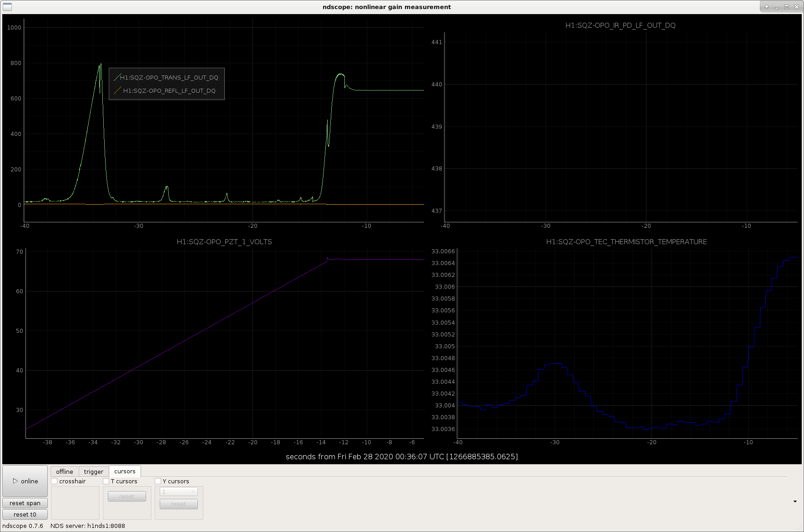Screen dimensions: 804x532
Task: Start online mode with play button
Action: [x=25, y=481]
